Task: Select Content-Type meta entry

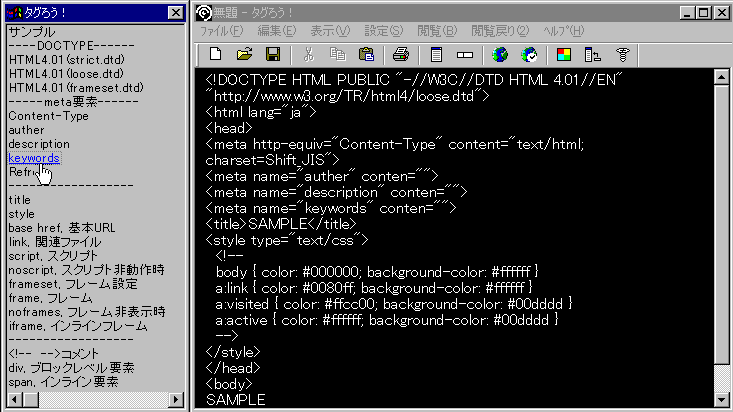Action: click(x=48, y=116)
